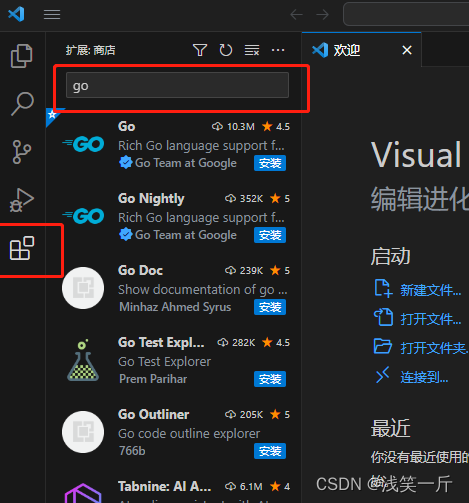Click Go code outline explorer description

pos(189,434)
